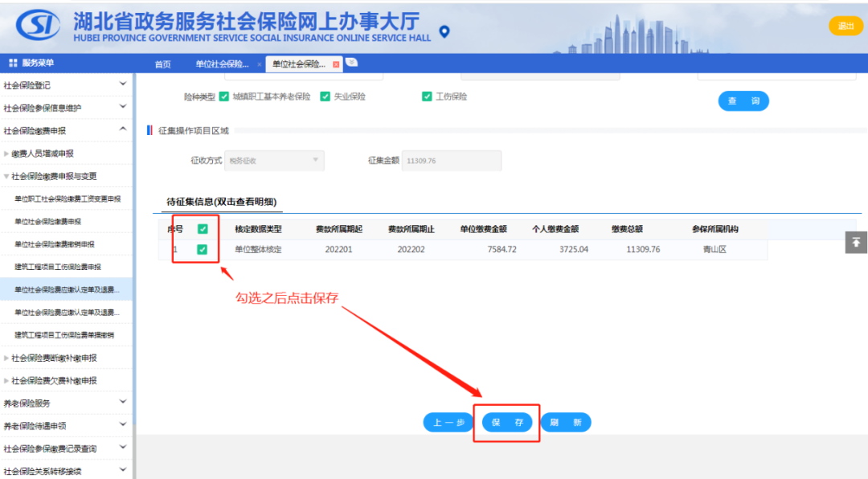Click the yellow 退出 button

click(x=845, y=26)
